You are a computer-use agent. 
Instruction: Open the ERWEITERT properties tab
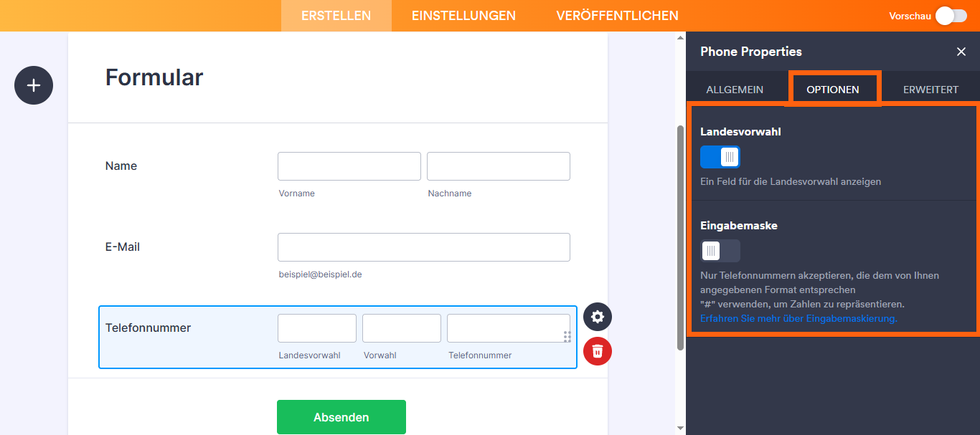coord(931,90)
